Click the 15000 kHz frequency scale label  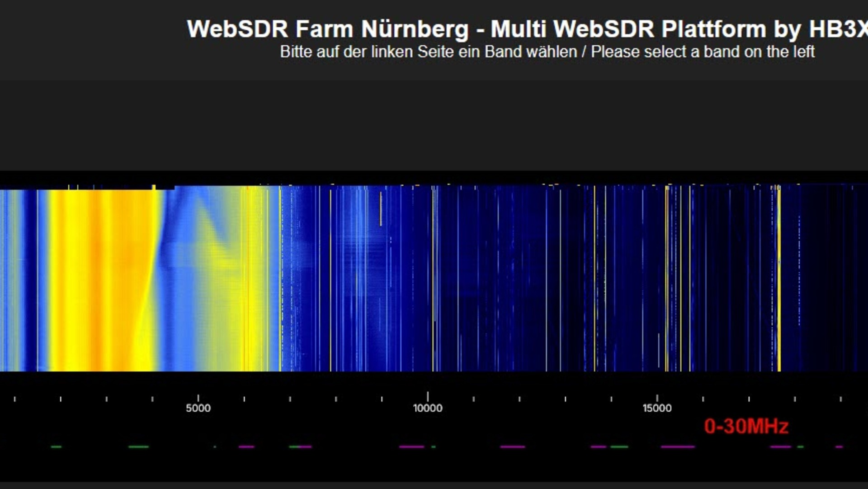click(657, 408)
